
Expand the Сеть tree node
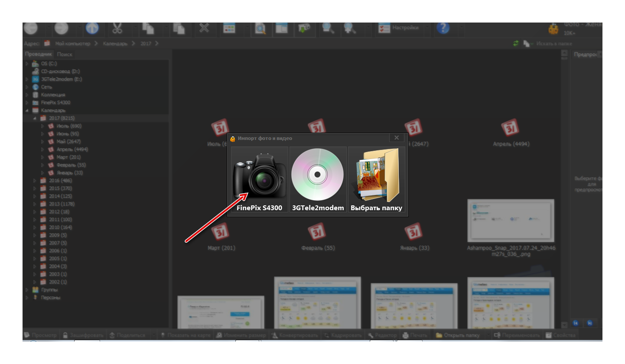(x=27, y=87)
